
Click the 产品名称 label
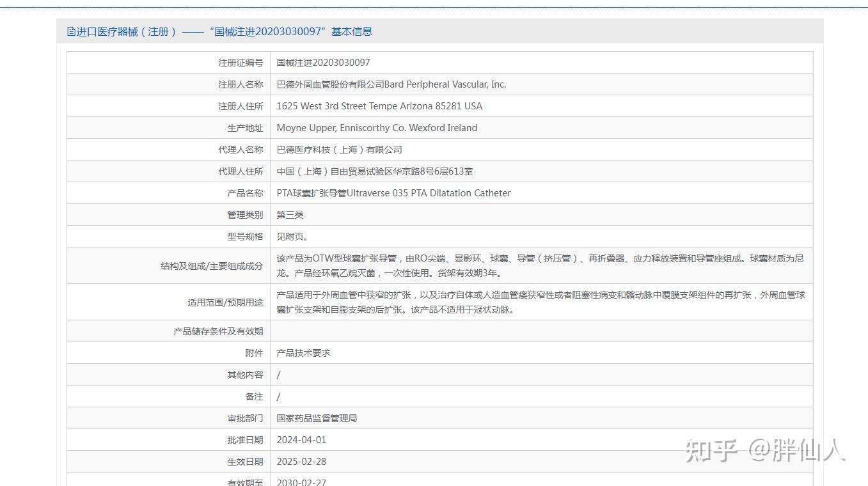click(x=245, y=193)
